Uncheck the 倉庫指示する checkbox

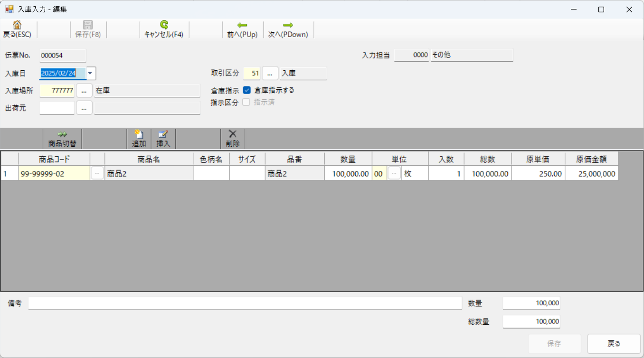(x=247, y=90)
